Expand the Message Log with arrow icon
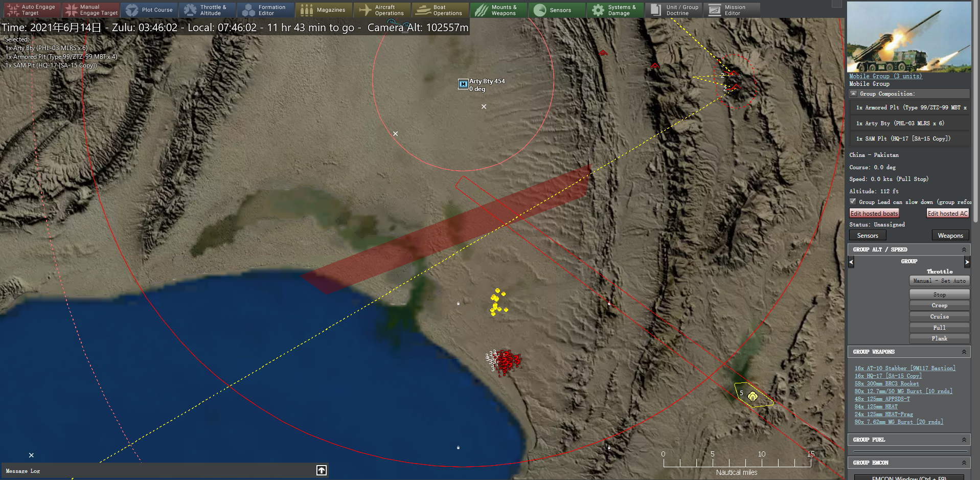The height and width of the screenshot is (480, 980). tap(322, 470)
